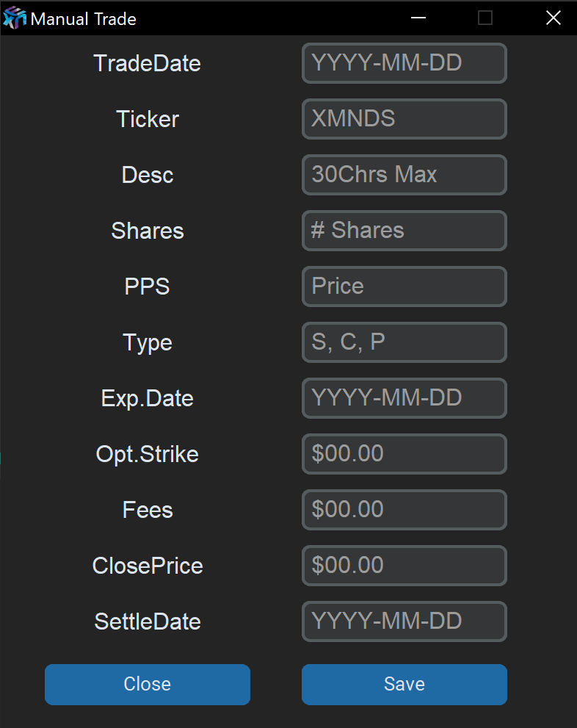577x728 pixels.
Task: Select the Ticker text box
Action: point(404,119)
